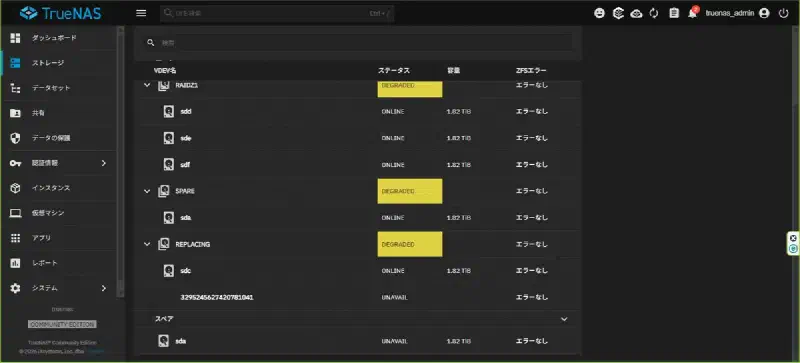Click the REPLACING vdev icon

163,244
